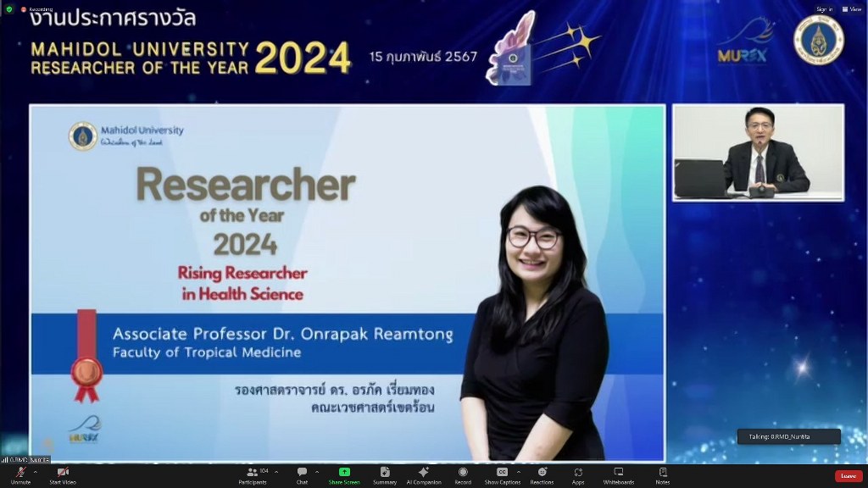Expand the arrow next to Participants

coord(276,472)
